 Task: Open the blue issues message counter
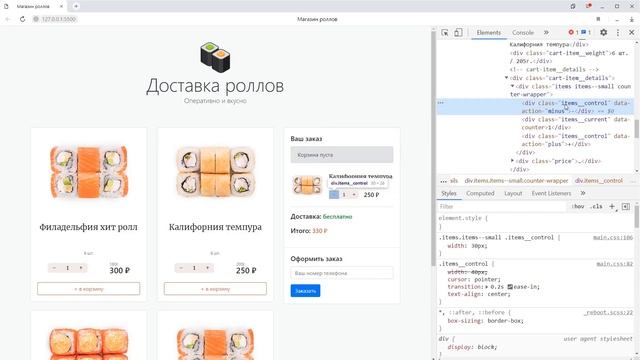(586, 33)
